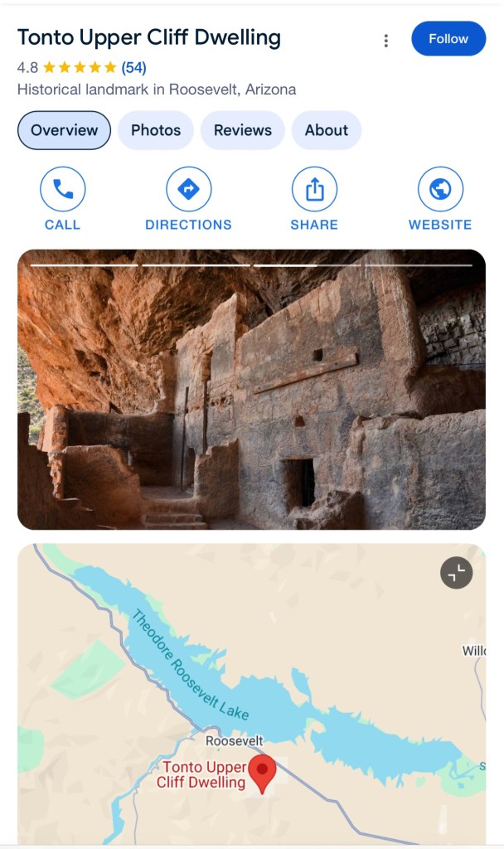
Task: Follow Tonto Upper Cliff Dwelling
Action: pos(448,38)
